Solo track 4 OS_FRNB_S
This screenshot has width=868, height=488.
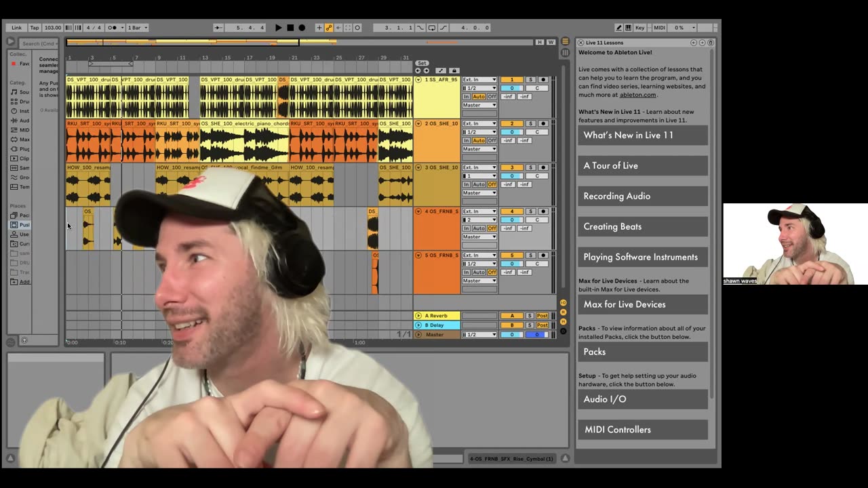[x=531, y=211]
